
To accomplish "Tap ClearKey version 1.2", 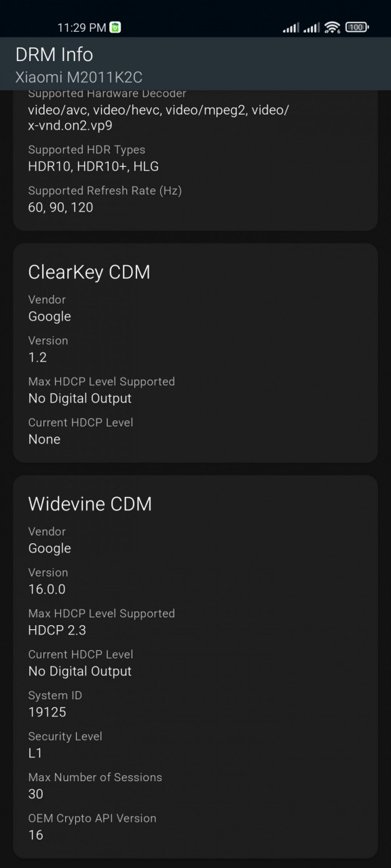I will point(37,357).
